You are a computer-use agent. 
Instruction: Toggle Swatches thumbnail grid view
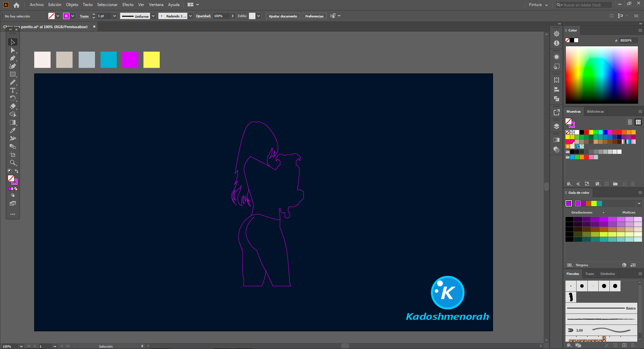(638, 122)
